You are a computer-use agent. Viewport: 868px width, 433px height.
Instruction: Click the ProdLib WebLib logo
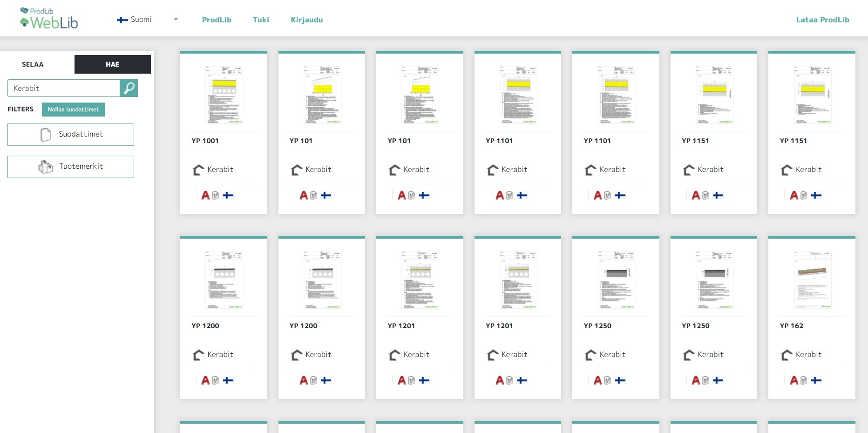49,18
